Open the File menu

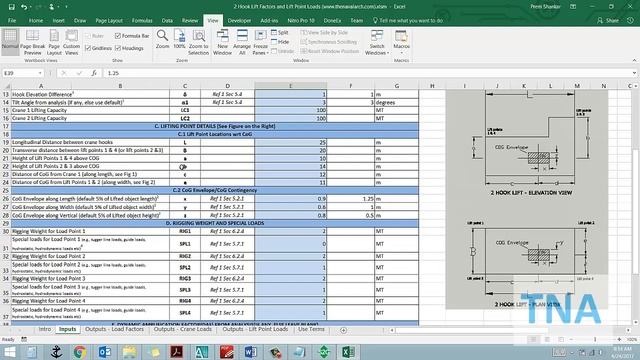(x=12, y=20)
